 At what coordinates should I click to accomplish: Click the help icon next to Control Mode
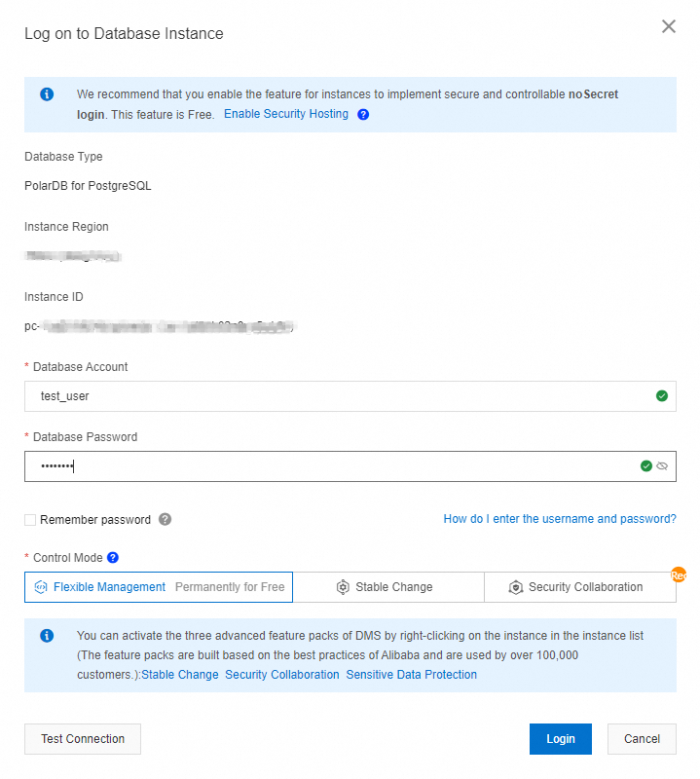113,557
